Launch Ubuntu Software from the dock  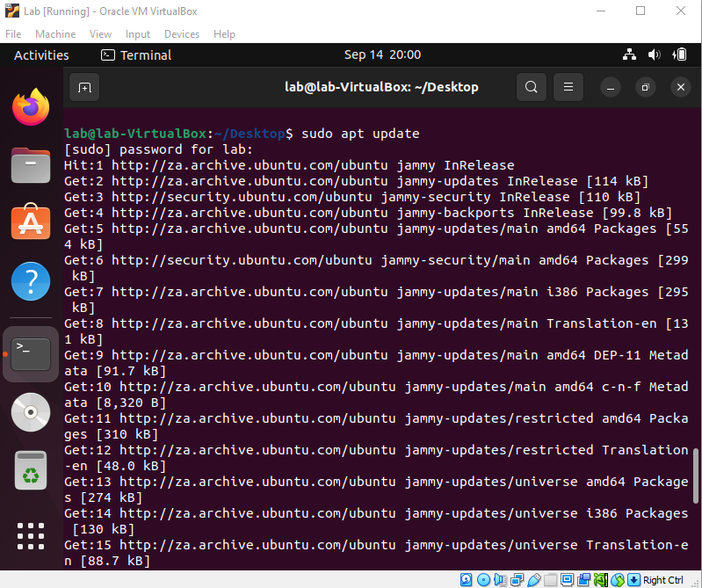point(31,221)
